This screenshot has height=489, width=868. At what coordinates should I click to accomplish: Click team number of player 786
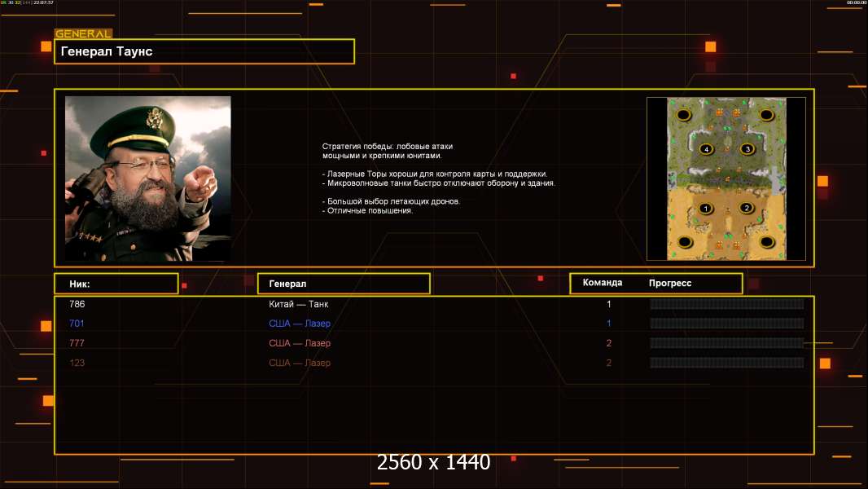(609, 304)
